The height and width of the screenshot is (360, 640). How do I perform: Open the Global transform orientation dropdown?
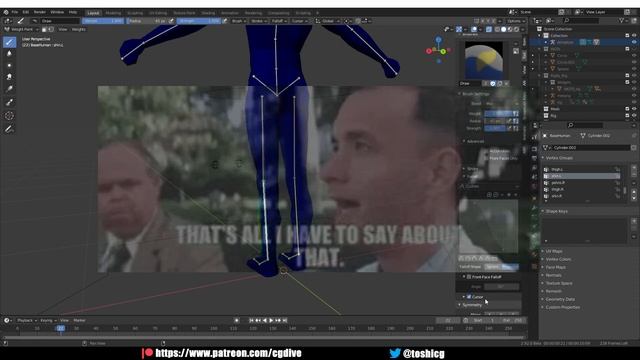(x=328, y=21)
